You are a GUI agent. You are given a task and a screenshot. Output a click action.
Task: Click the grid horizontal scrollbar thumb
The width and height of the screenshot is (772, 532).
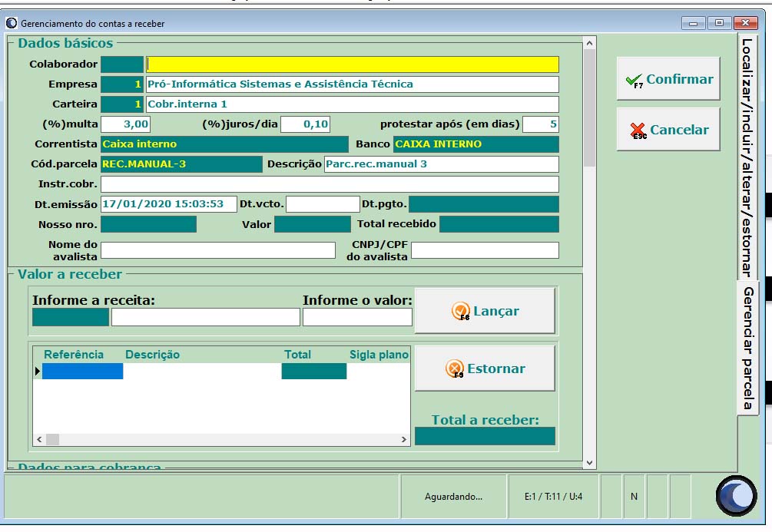(x=53, y=439)
